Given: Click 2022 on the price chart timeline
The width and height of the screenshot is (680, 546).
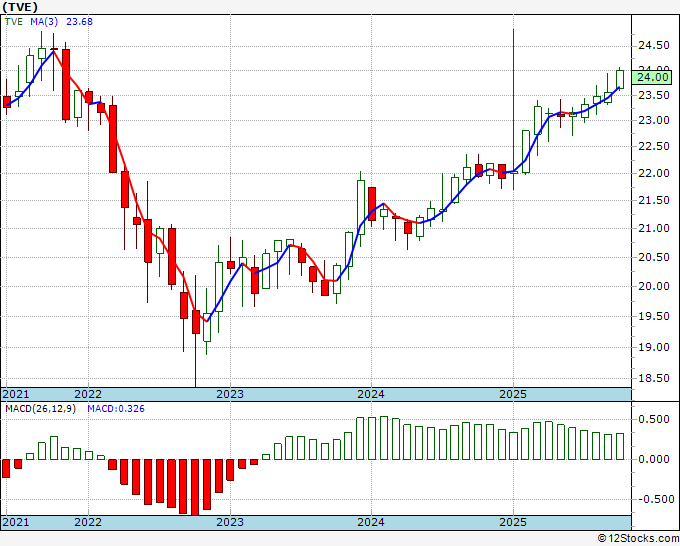Looking at the screenshot, I should click(x=88, y=394).
